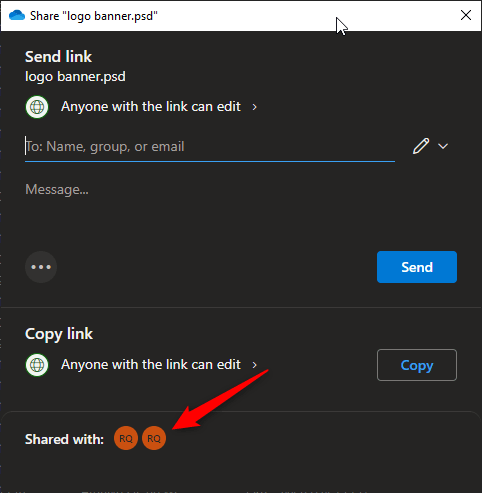This screenshot has height=493, width=482.
Task: Click the first RQ avatar in Shared with
Action: click(x=126, y=438)
